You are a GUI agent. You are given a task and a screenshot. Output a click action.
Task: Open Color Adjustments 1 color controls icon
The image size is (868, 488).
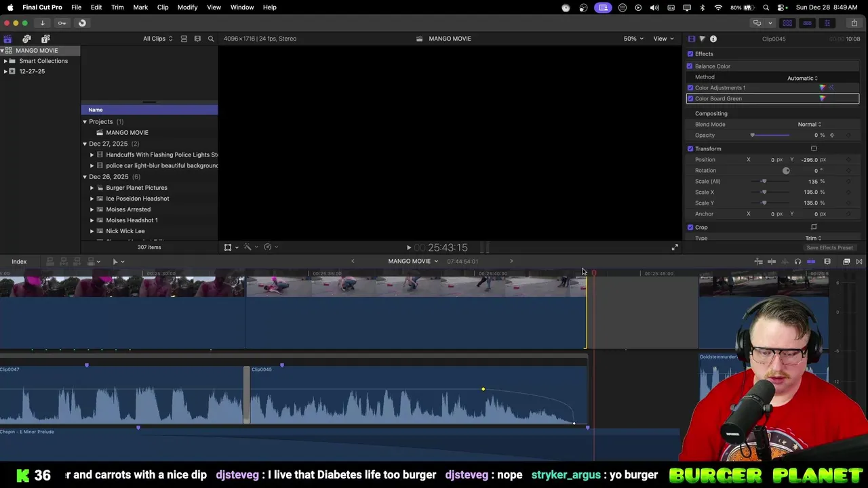tap(823, 87)
